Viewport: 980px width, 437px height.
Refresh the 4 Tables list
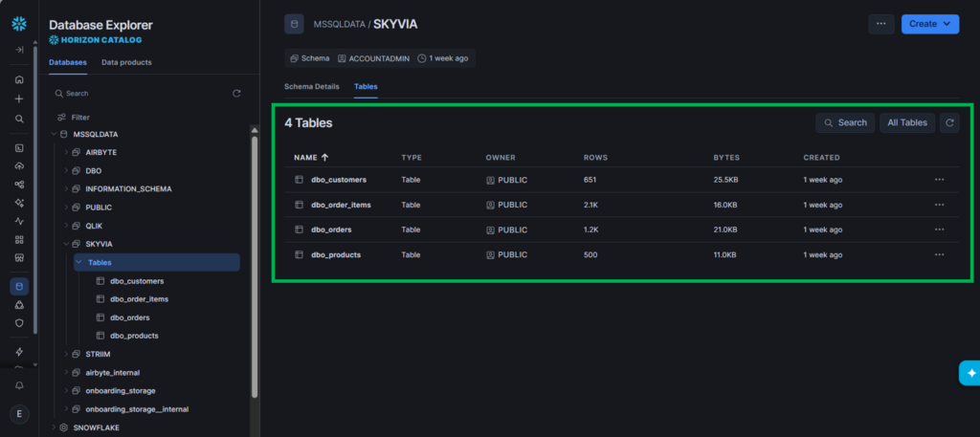[949, 123]
